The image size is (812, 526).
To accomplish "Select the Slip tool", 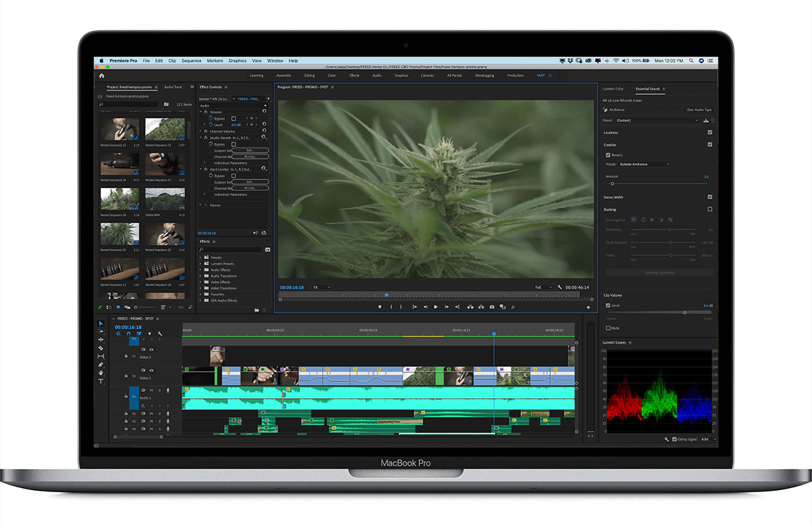I will pos(101,356).
